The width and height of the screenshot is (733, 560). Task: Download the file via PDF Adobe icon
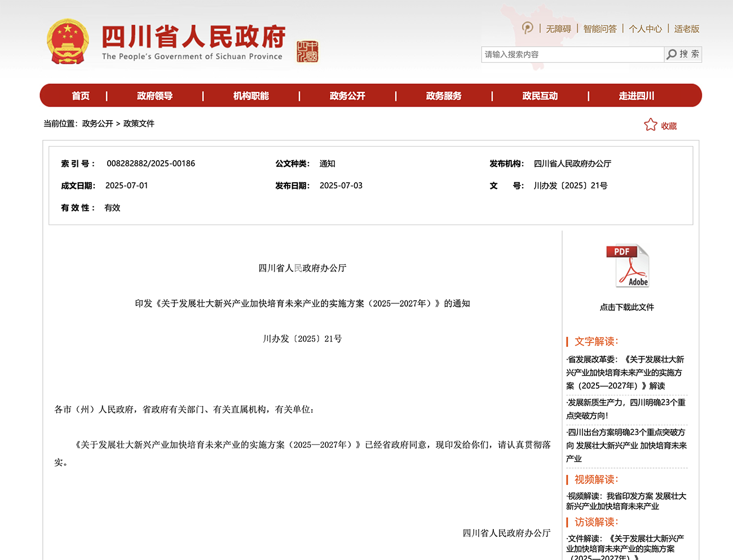pos(627,266)
